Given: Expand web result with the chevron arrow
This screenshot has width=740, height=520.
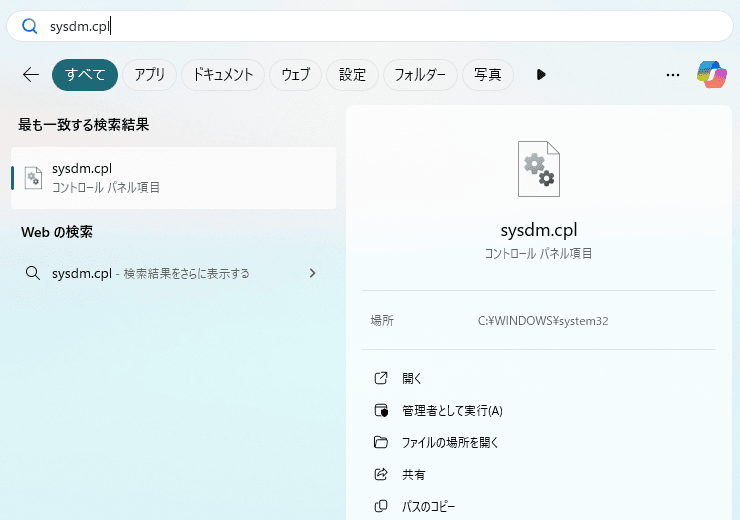Looking at the screenshot, I should (312, 273).
